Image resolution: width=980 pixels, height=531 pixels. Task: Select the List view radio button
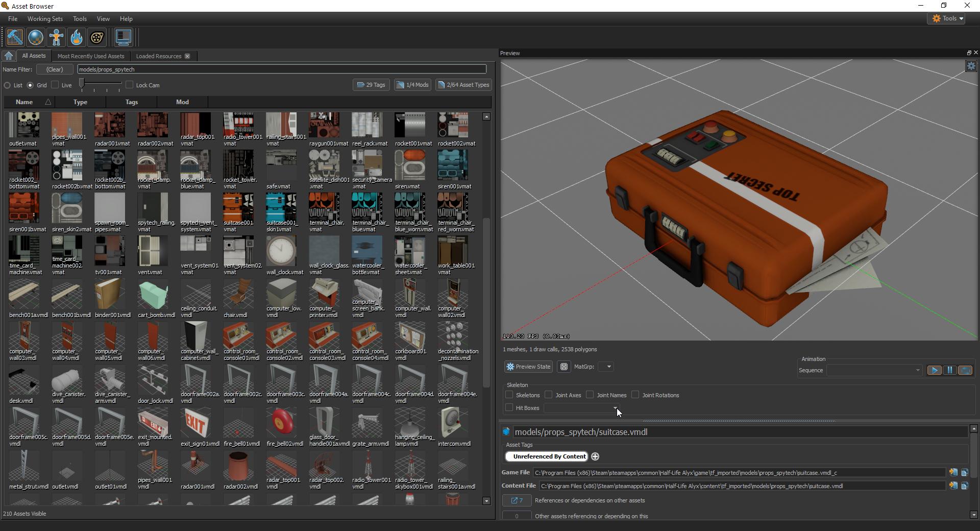pyautogui.click(x=7, y=85)
